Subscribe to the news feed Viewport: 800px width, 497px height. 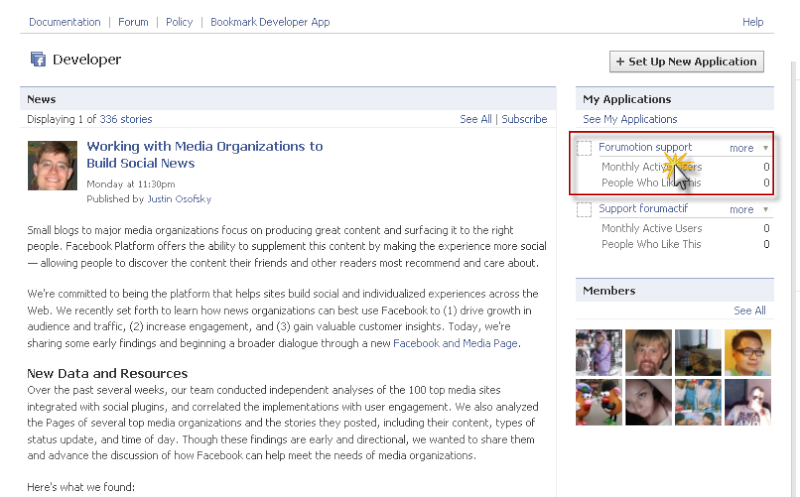524,119
